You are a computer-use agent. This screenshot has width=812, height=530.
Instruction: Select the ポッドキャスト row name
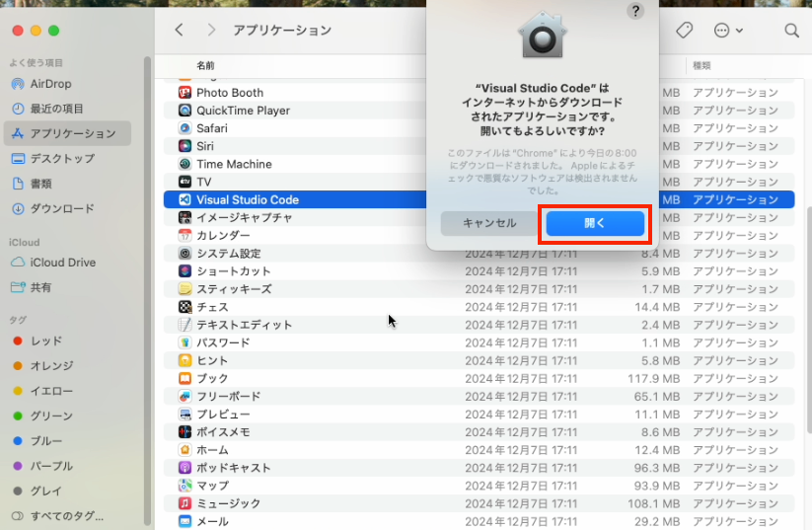click(x=234, y=468)
